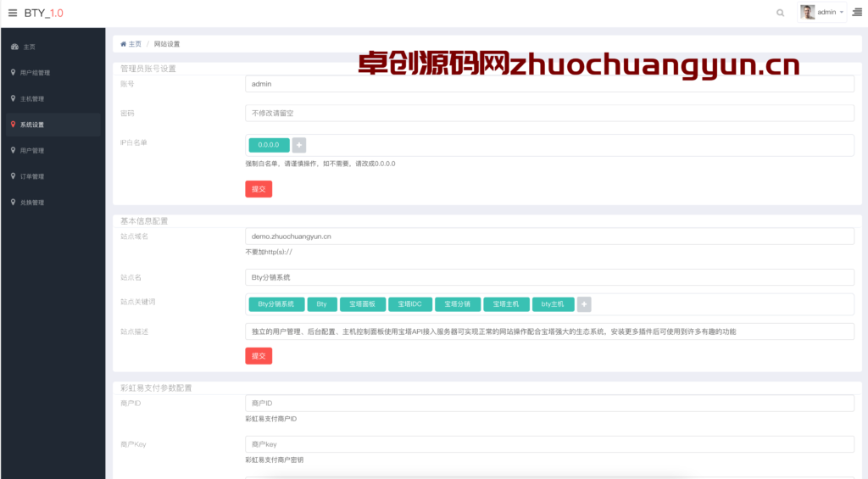Click the 不要加http(s):// hint text

pos(269,252)
